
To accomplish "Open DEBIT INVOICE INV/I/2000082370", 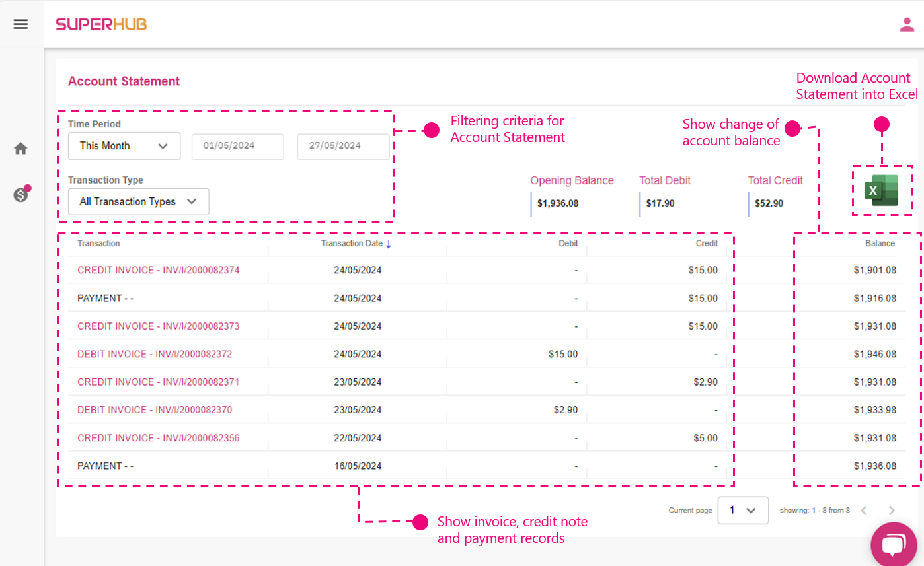I will (x=155, y=410).
